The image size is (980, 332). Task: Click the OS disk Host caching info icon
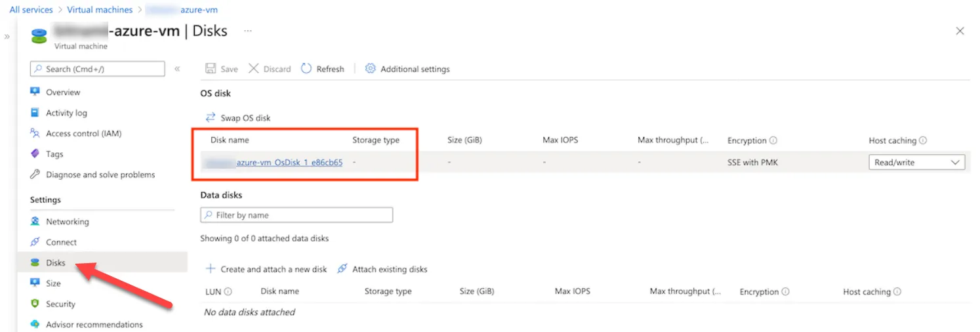point(923,140)
